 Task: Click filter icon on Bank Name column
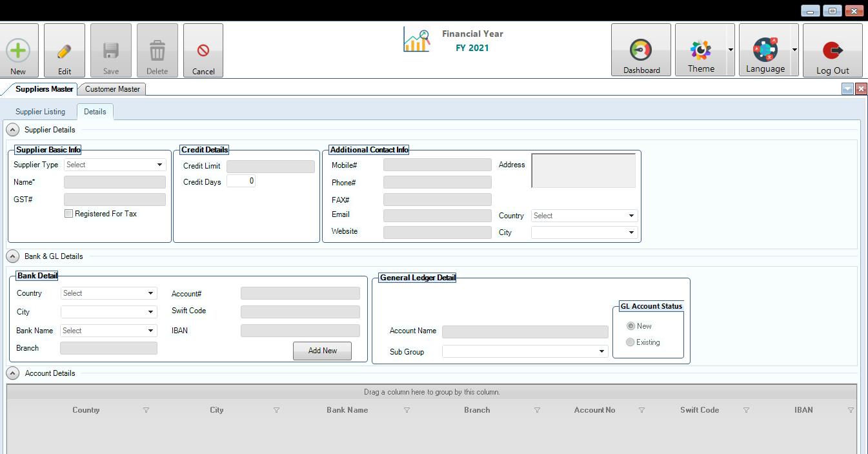click(407, 410)
